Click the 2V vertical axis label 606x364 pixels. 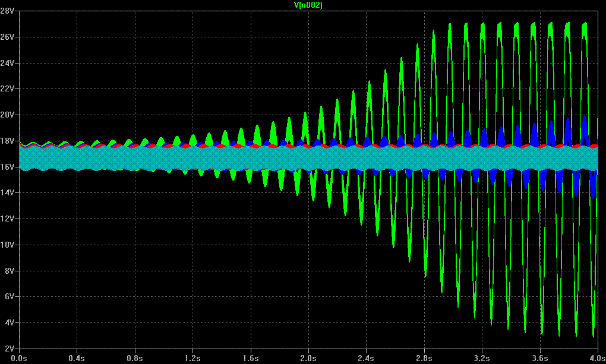click(x=10, y=349)
